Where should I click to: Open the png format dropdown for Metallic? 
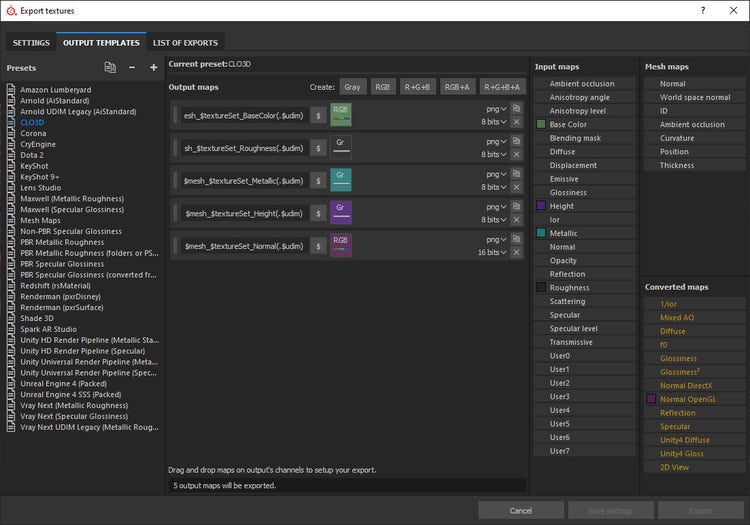(496, 174)
